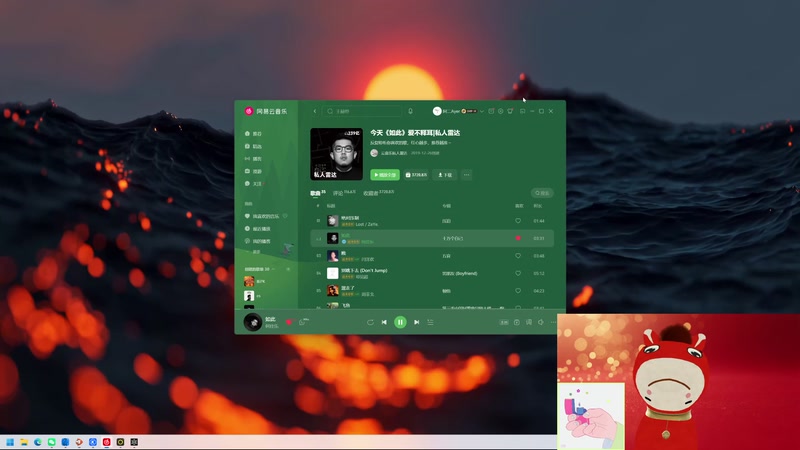The height and width of the screenshot is (450, 800).
Task: Switch to mini mode with the title bar icon
Action: pyautogui.click(x=522, y=111)
